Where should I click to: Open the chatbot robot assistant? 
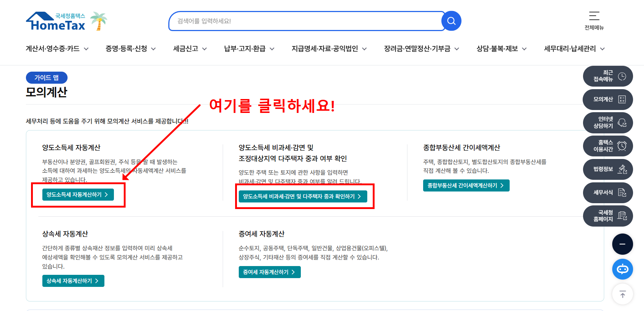[622, 269]
